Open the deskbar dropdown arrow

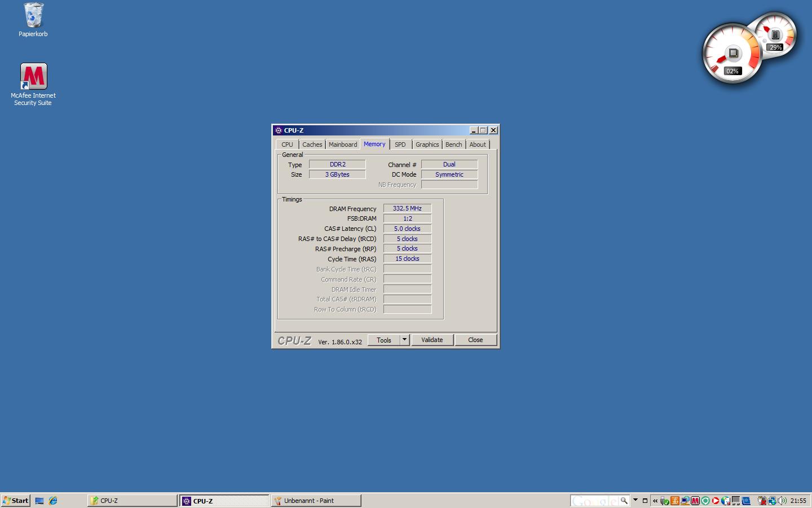point(636,500)
